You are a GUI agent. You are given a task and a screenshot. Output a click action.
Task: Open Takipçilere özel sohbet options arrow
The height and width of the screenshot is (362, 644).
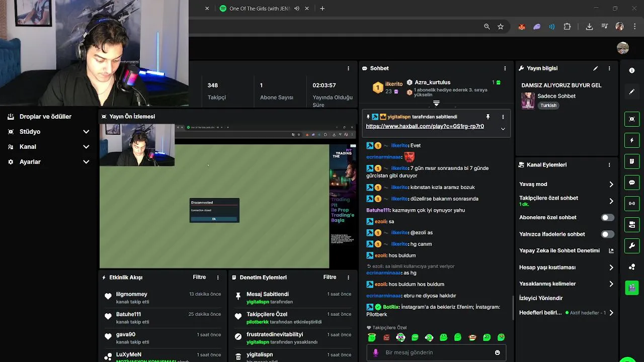[611, 201]
